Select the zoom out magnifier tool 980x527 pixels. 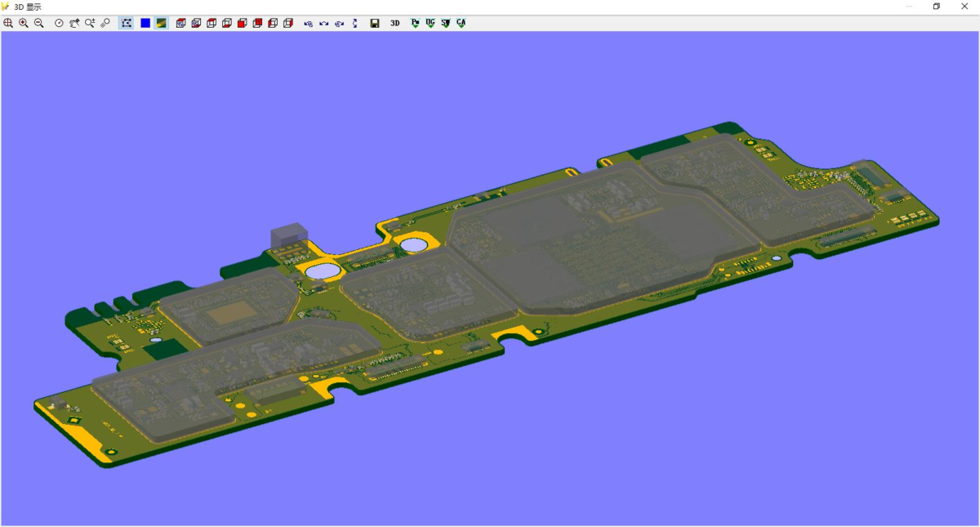click(x=38, y=23)
